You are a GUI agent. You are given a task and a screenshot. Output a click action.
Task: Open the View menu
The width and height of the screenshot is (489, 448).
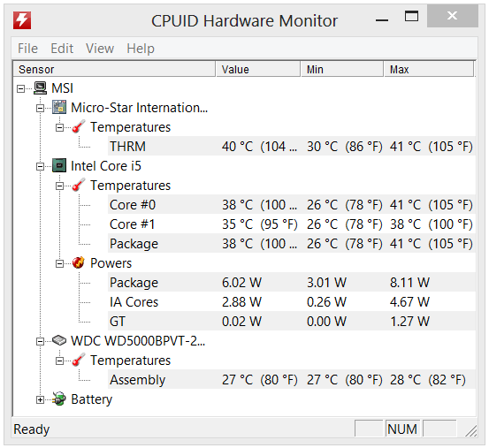100,49
